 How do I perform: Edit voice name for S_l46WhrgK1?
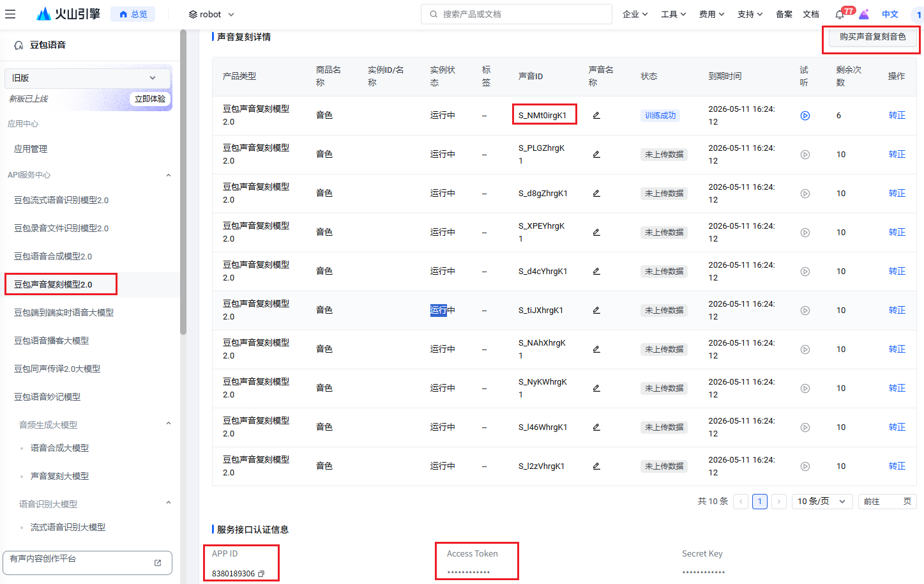pos(596,427)
